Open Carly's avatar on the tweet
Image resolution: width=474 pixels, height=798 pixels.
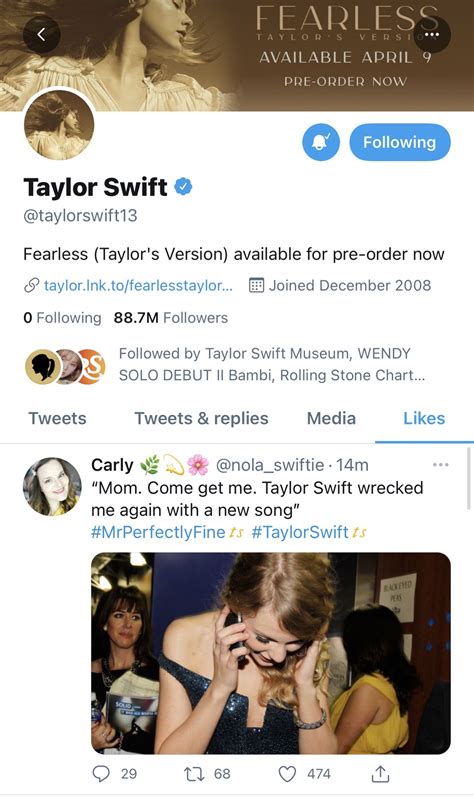point(52,487)
